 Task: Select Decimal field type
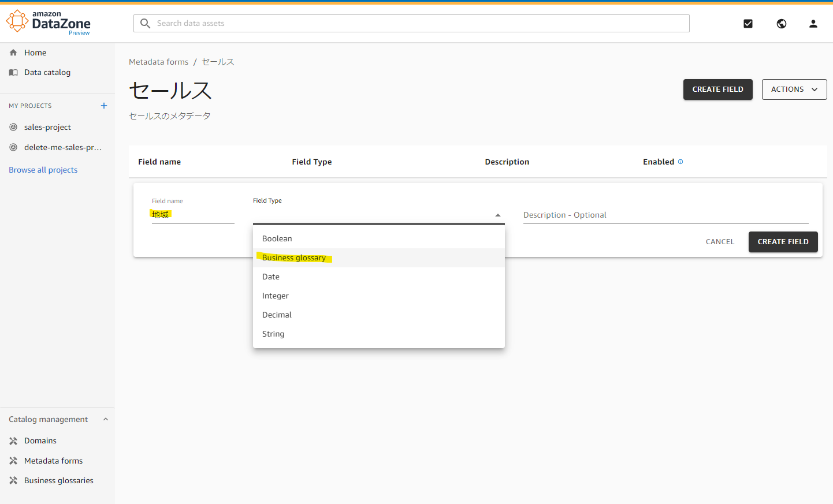(379, 315)
